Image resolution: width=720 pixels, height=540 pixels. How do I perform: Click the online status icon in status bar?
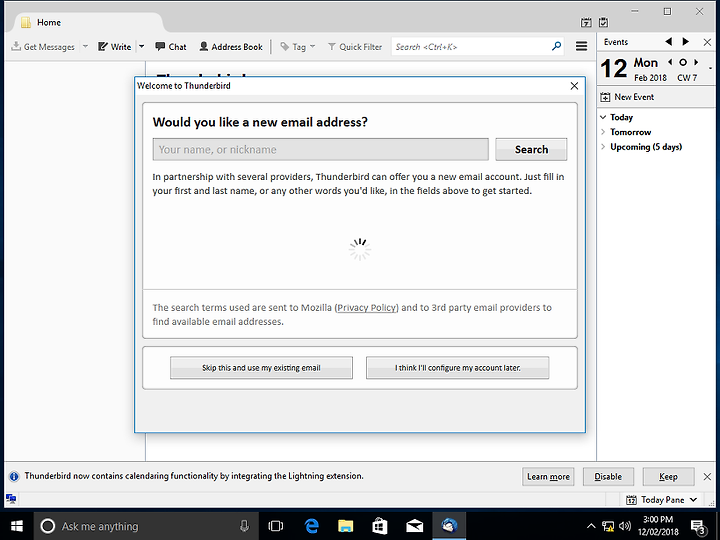click(x=11, y=499)
